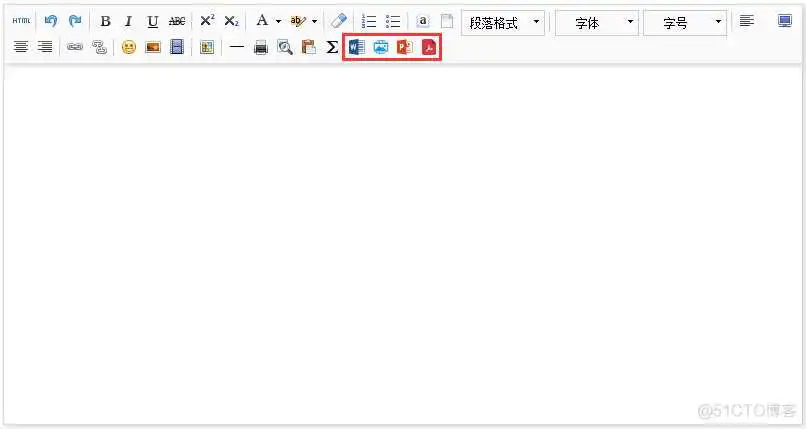The width and height of the screenshot is (806, 429).
Task: Toggle strikethrough ABC formatting
Action: pos(177,21)
